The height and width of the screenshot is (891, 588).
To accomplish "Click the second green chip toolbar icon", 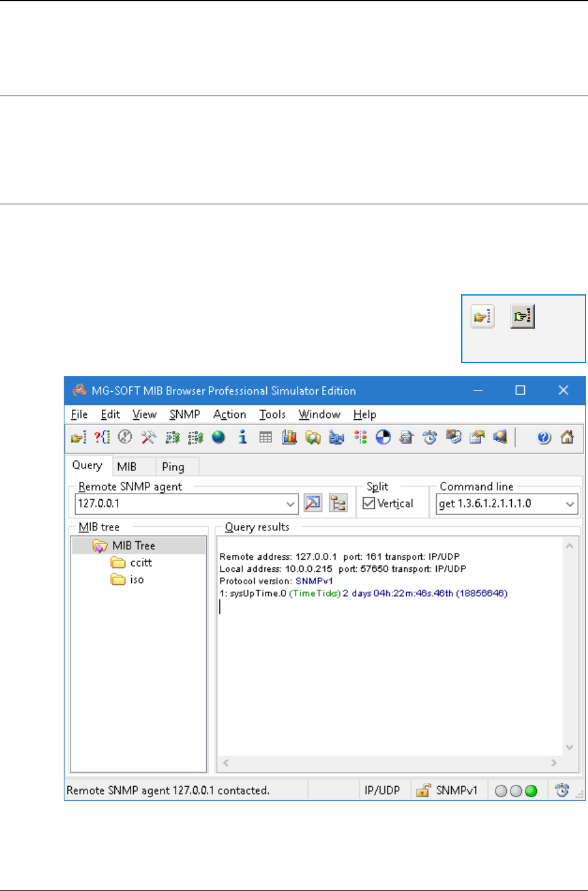I will click(x=196, y=437).
